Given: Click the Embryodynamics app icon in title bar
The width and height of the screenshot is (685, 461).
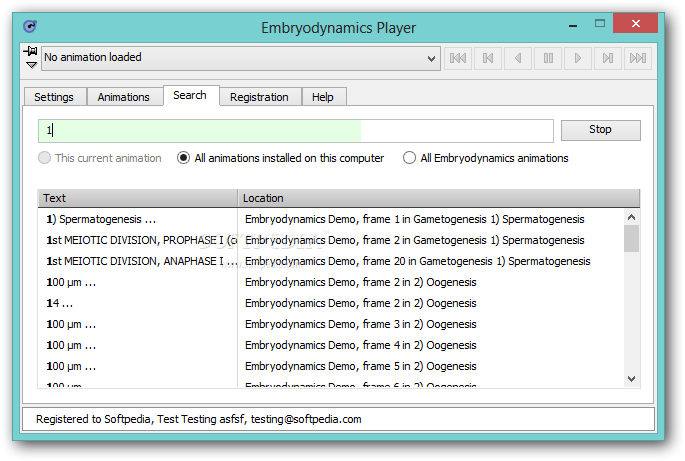Looking at the screenshot, I should pyautogui.click(x=30, y=27).
